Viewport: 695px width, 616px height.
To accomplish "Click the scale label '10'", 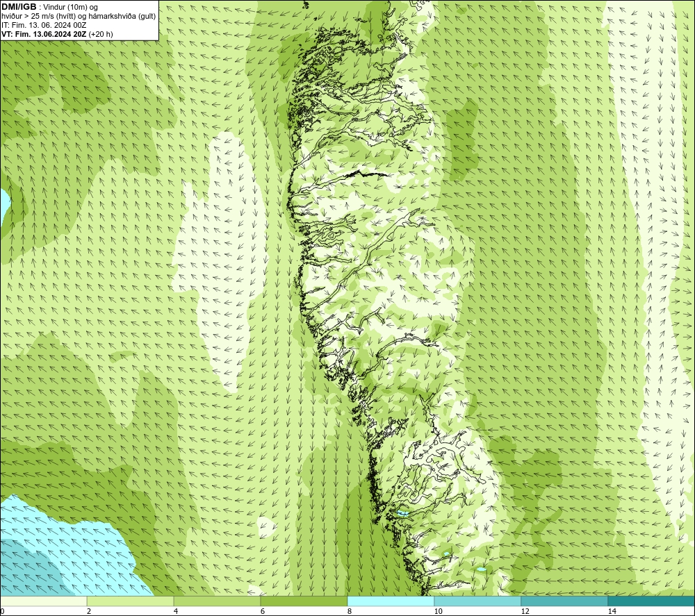I will click(438, 611).
